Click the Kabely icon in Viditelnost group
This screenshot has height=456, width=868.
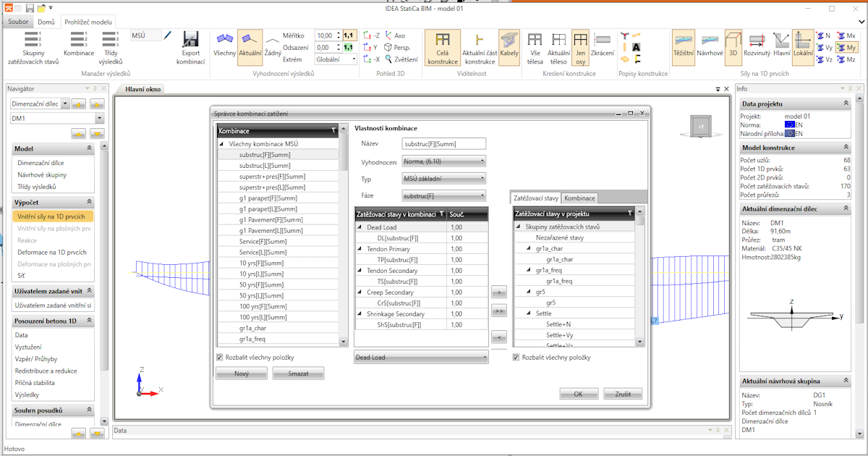pyautogui.click(x=509, y=45)
